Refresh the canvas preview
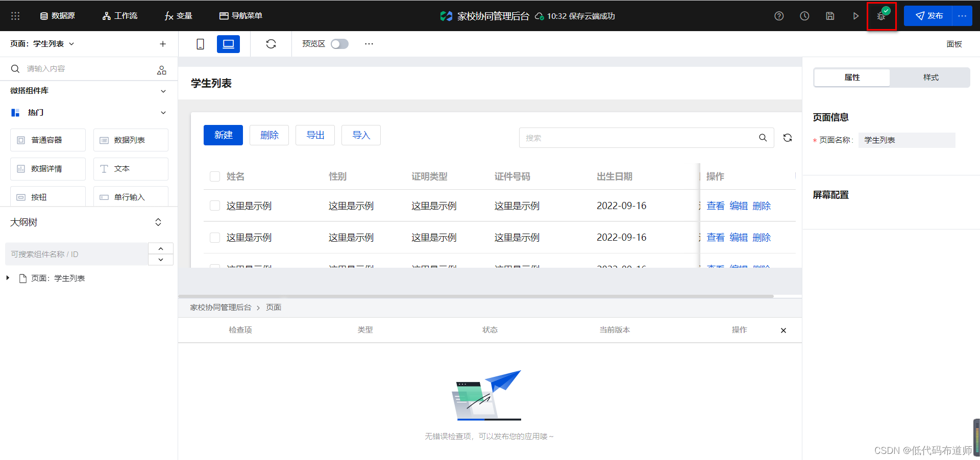This screenshot has height=460, width=980. (x=271, y=44)
